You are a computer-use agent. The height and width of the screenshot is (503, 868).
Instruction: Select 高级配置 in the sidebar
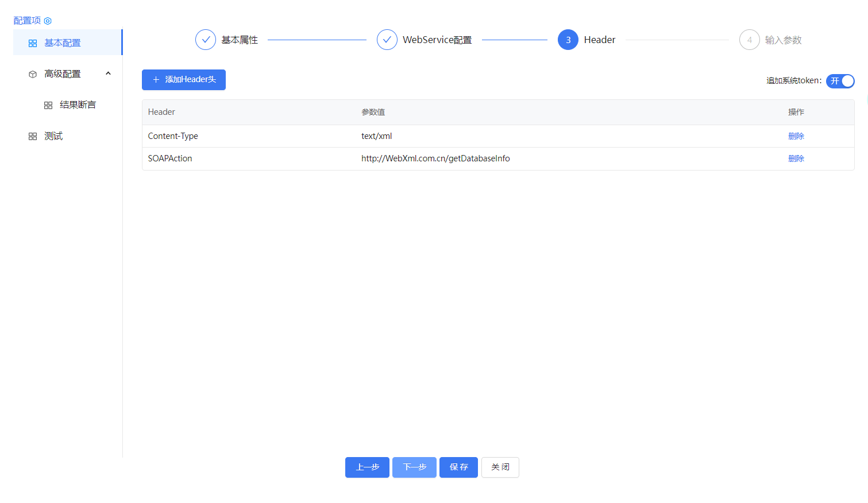coord(68,73)
